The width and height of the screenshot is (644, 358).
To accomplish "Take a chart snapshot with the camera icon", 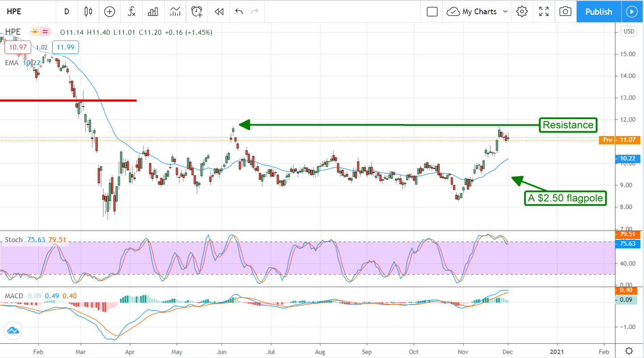I will (565, 12).
